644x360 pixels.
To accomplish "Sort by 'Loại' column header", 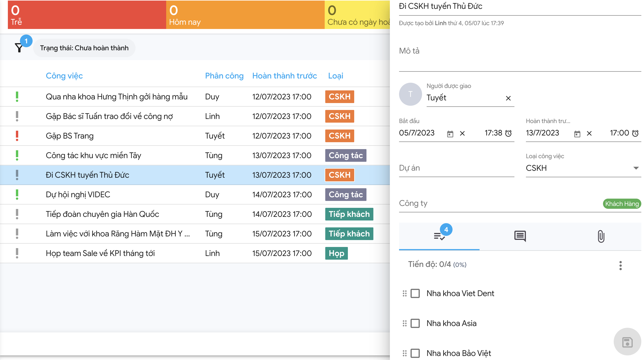I will pos(335,76).
